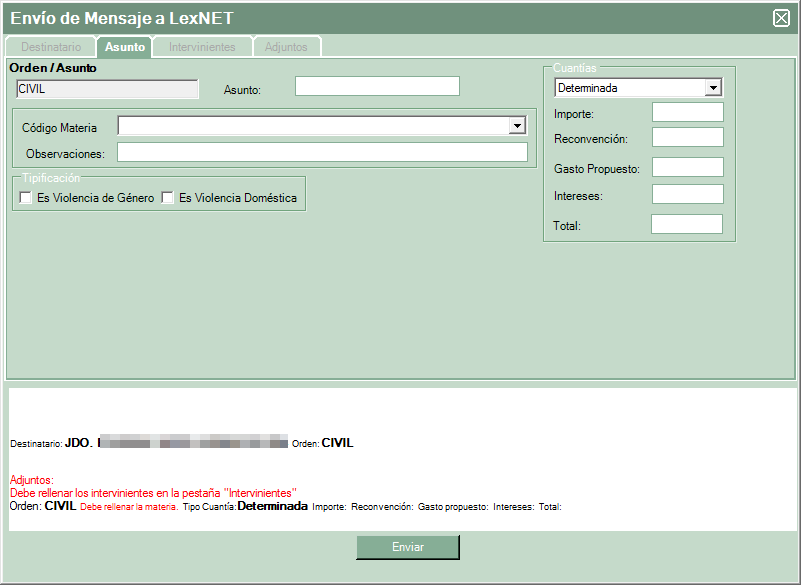
Task: Go to the Adjuntos tab
Action: [286, 47]
